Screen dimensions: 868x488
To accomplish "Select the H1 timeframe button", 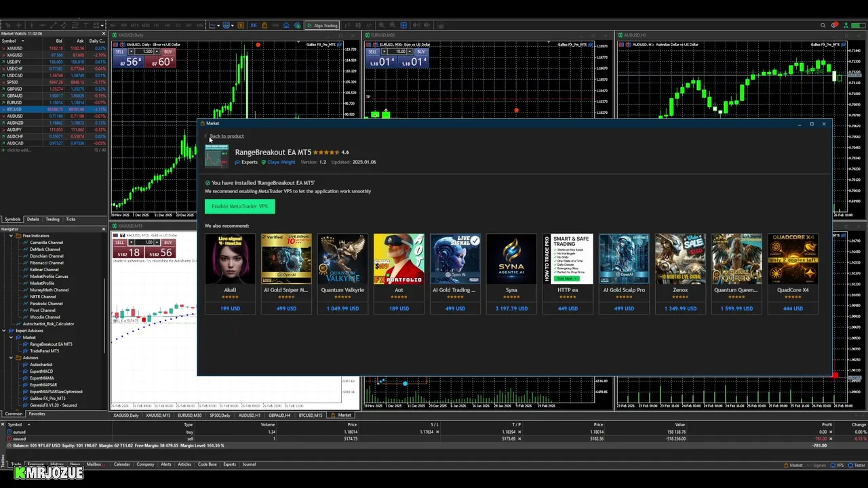I will point(156,26).
